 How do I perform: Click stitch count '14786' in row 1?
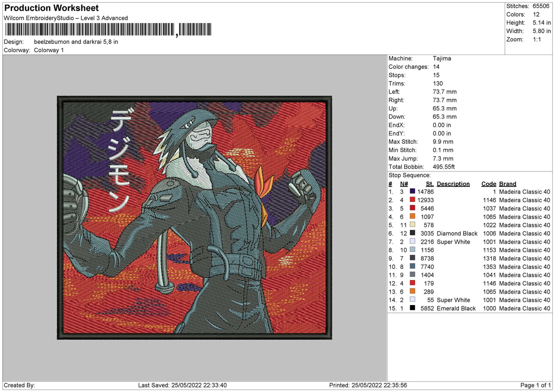[x=425, y=191]
